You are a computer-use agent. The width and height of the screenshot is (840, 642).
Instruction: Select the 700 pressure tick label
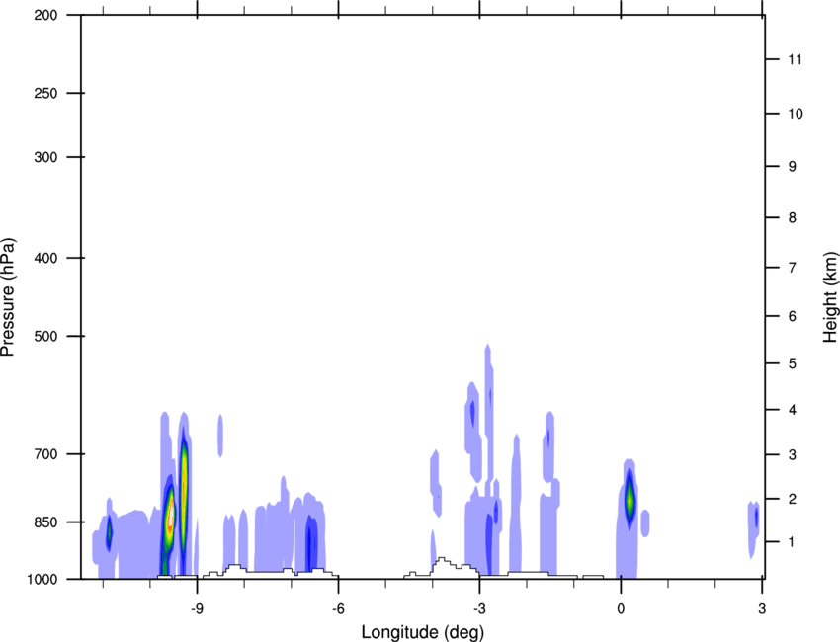(x=45, y=454)
